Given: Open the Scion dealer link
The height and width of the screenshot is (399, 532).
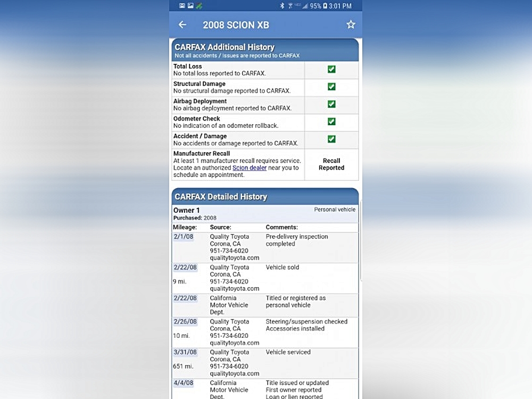Looking at the screenshot, I should click(x=251, y=168).
